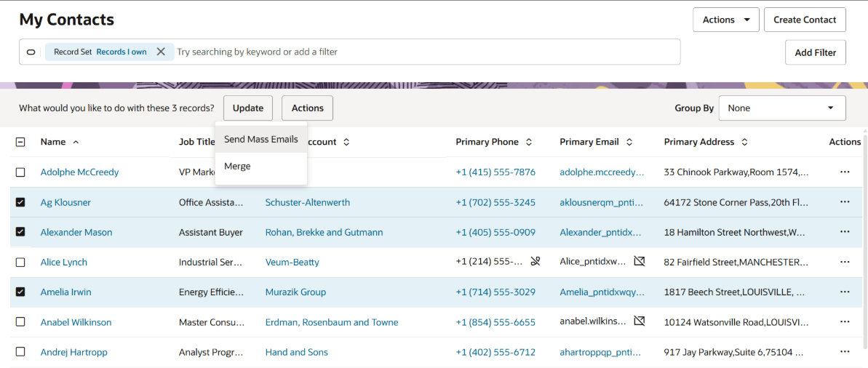Open the Rohan, Brekke and Gutmann account
Screen dimensions: 868x368
coord(324,232)
